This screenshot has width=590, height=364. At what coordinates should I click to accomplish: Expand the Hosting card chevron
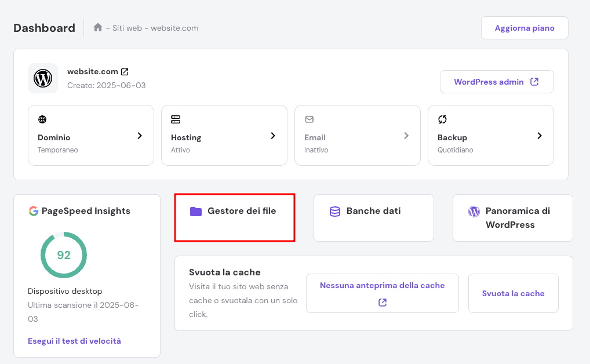coord(273,135)
